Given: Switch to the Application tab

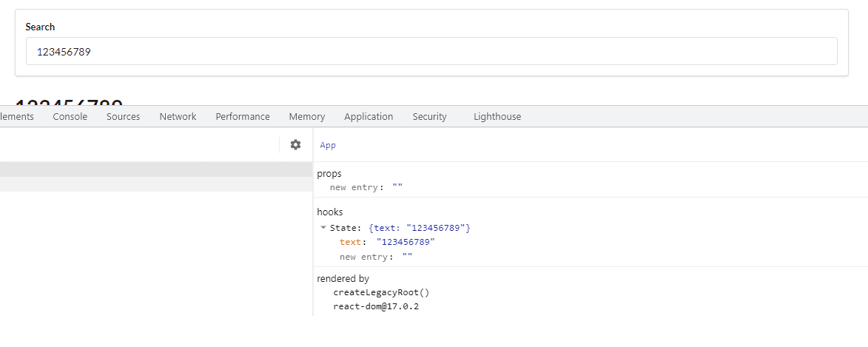Looking at the screenshot, I should click(369, 117).
